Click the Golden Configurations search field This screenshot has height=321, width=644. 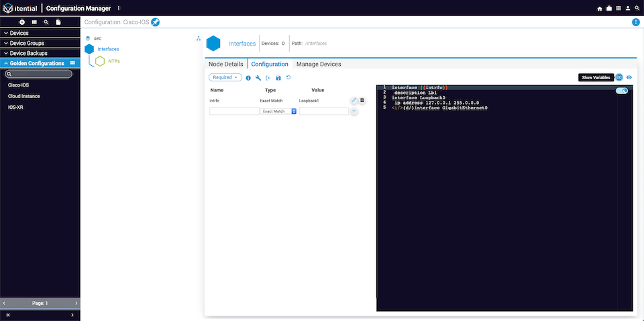[39, 74]
